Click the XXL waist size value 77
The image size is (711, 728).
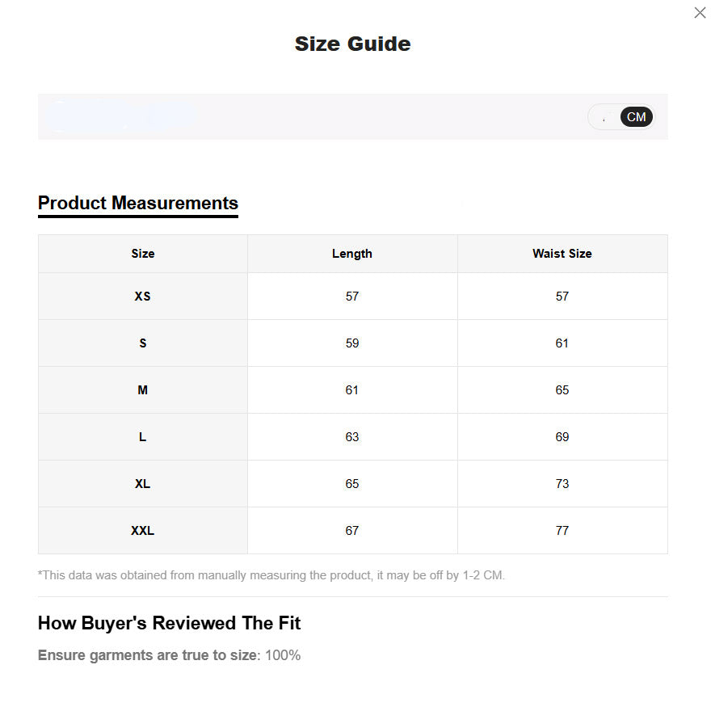[x=562, y=531]
